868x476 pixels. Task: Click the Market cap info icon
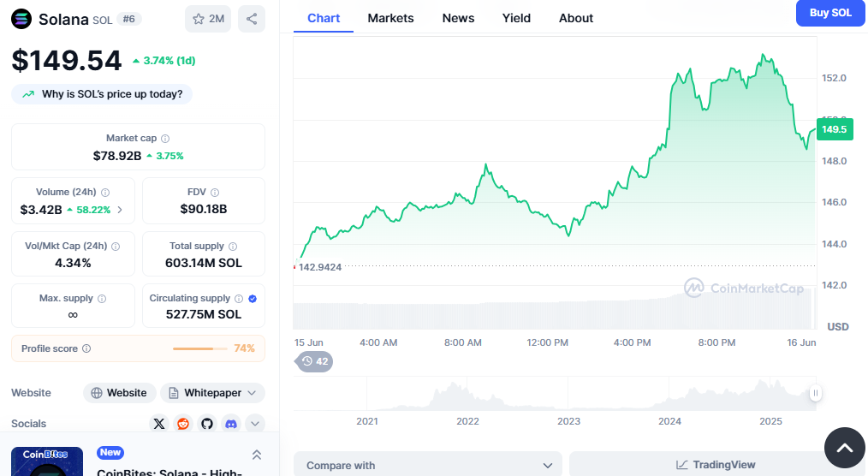tap(165, 139)
